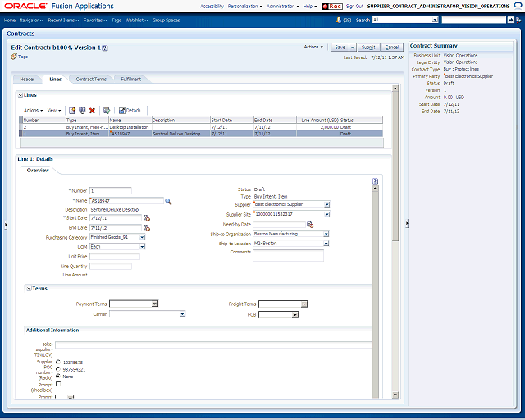Open the Recent Items menu

pyautogui.click(x=63, y=20)
